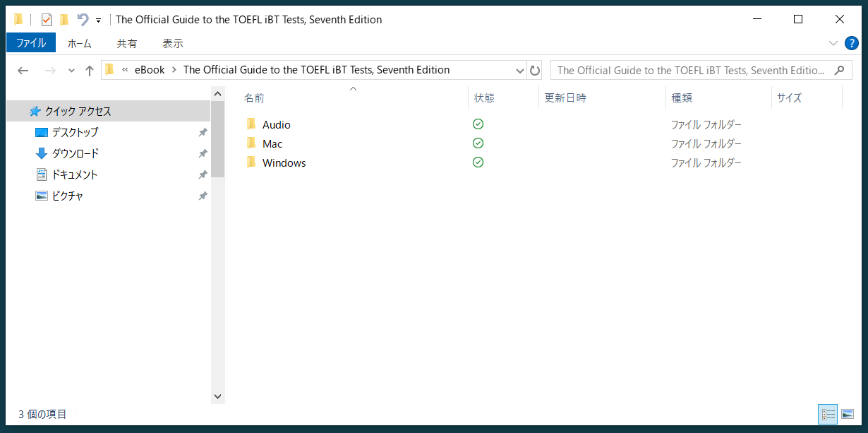This screenshot has height=433, width=868.
Task: Switch to the 表示 ribbon tab
Action: 172,42
